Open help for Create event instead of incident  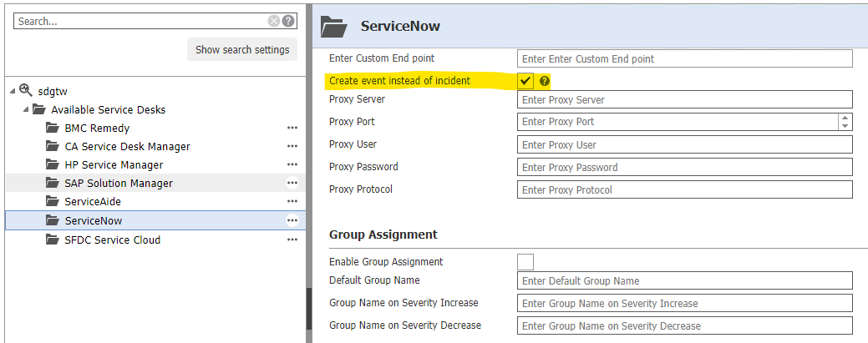click(x=545, y=81)
